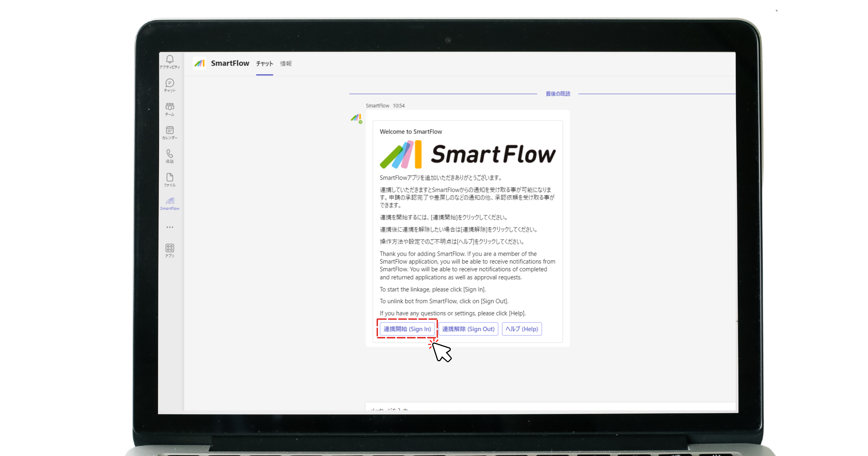
Task: Click SmartFlow logo icon in header
Action: (x=200, y=63)
